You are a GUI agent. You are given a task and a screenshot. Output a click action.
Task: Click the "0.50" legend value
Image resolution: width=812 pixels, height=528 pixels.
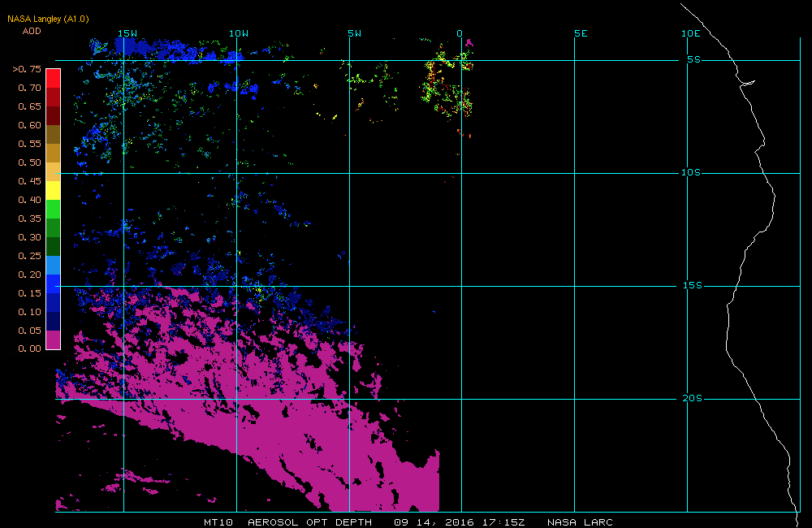[29, 162]
